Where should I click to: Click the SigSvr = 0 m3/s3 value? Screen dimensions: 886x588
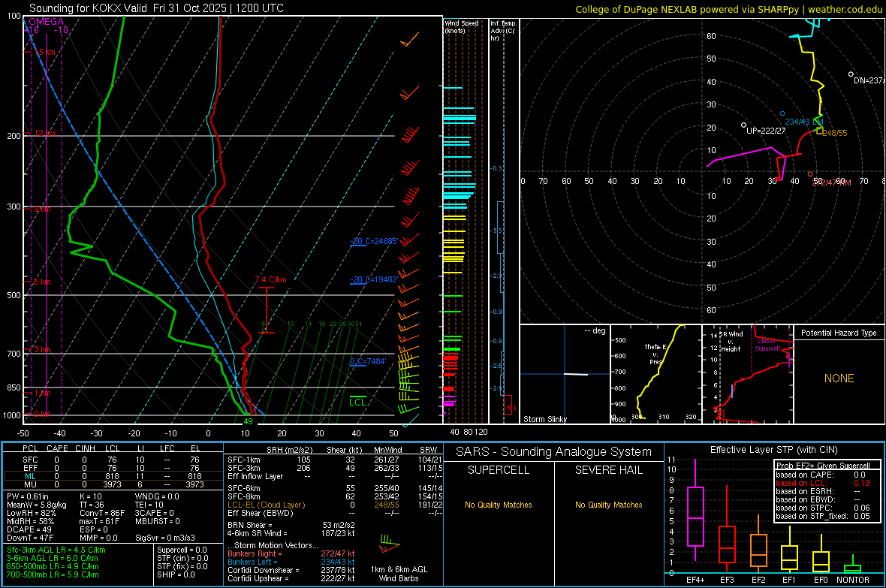coord(165,538)
